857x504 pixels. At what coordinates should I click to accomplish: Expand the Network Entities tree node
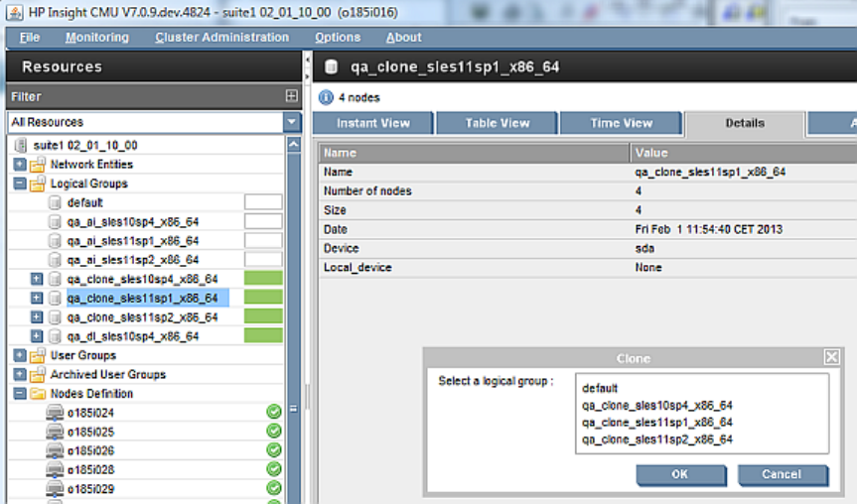click(x=20, y=165)
